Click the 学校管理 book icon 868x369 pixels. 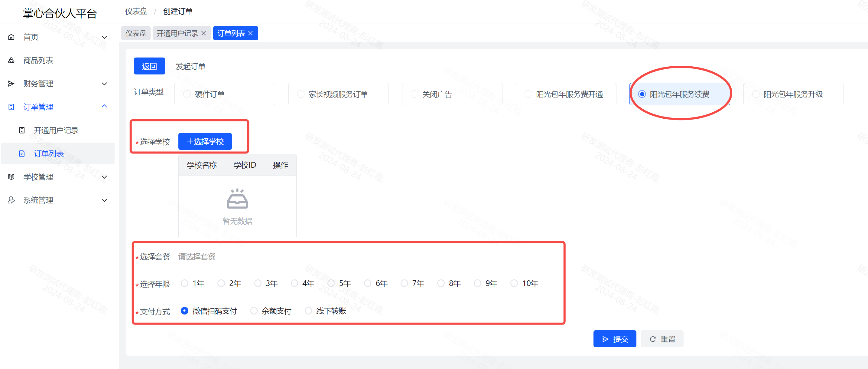coord(11,177)
